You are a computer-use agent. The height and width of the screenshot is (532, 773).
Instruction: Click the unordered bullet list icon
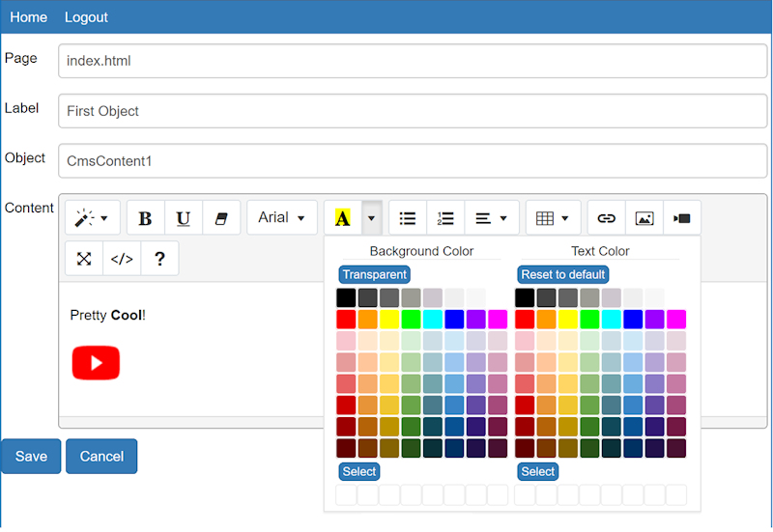click(408, 218)
